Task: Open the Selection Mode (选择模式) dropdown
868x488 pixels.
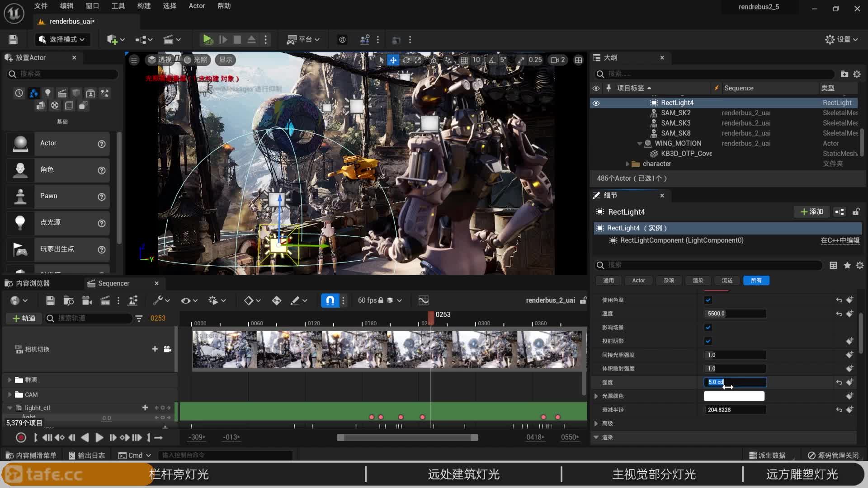Action: point(63,40)
